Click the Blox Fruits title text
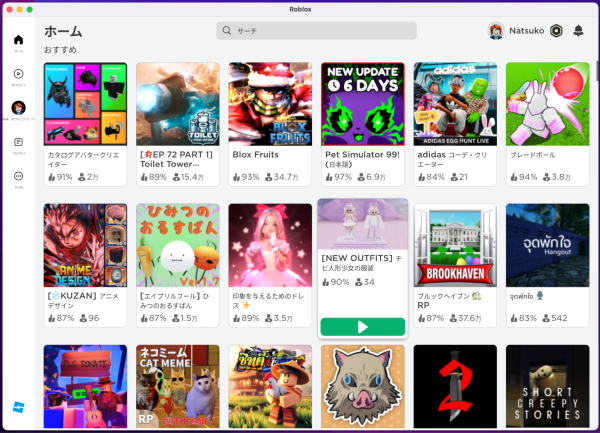 pos(256,155)
